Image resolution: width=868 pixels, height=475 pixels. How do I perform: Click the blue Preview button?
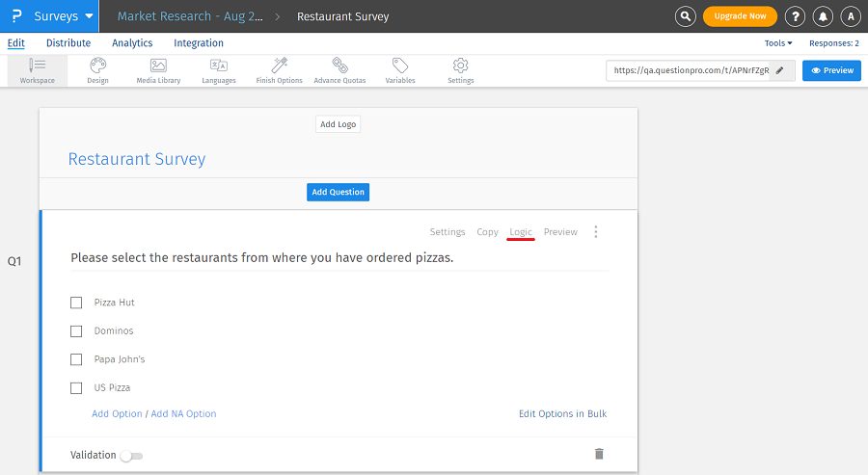[831, 70]
